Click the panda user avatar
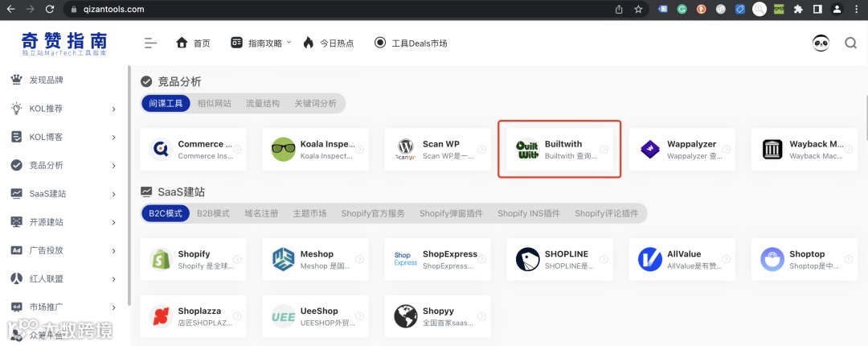868x346 pixels. click(821, 43)
